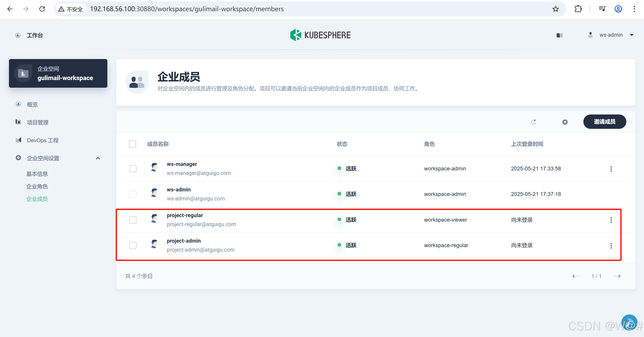
Task: Open ws-manager member name
Action: click(x=182, y=164)
